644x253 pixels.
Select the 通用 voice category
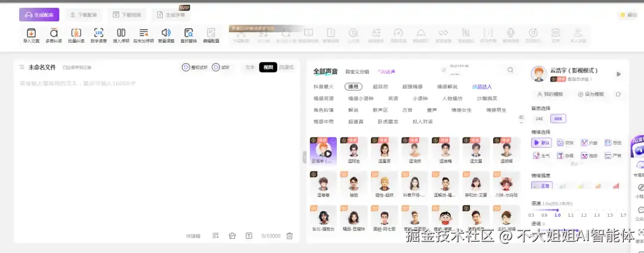coord(353,87)
